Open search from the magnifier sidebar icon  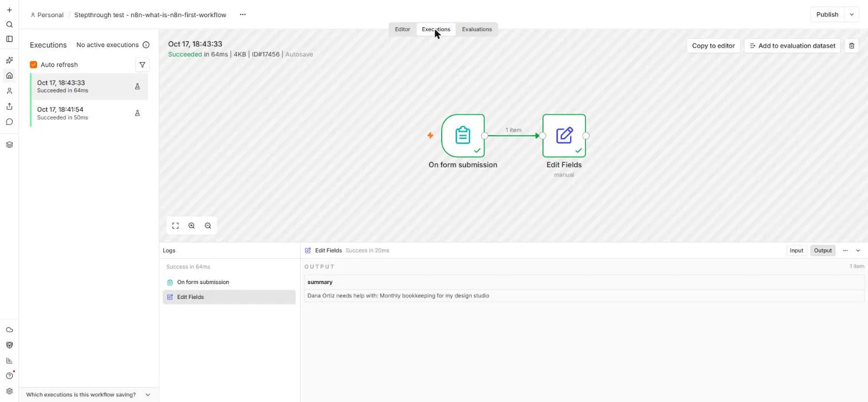(x=9, y=24)
